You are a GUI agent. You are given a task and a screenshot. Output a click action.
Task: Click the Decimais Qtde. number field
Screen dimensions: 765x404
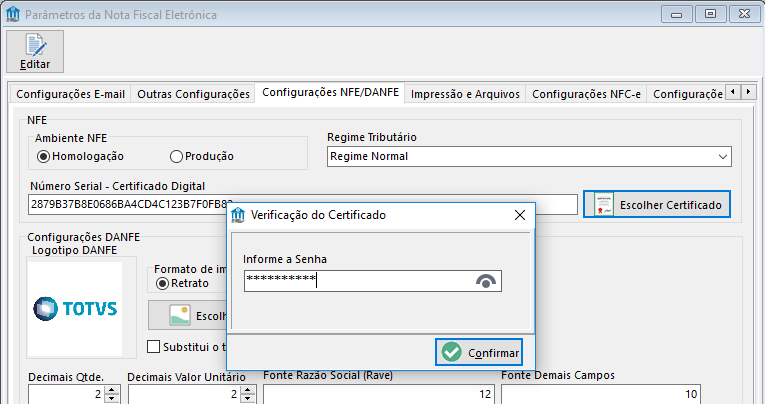point(67,394)
